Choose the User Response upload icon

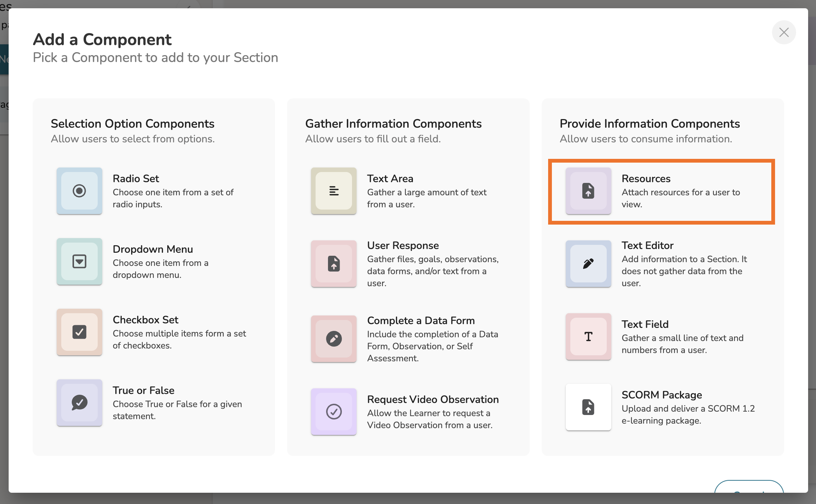tap(334, 264)
